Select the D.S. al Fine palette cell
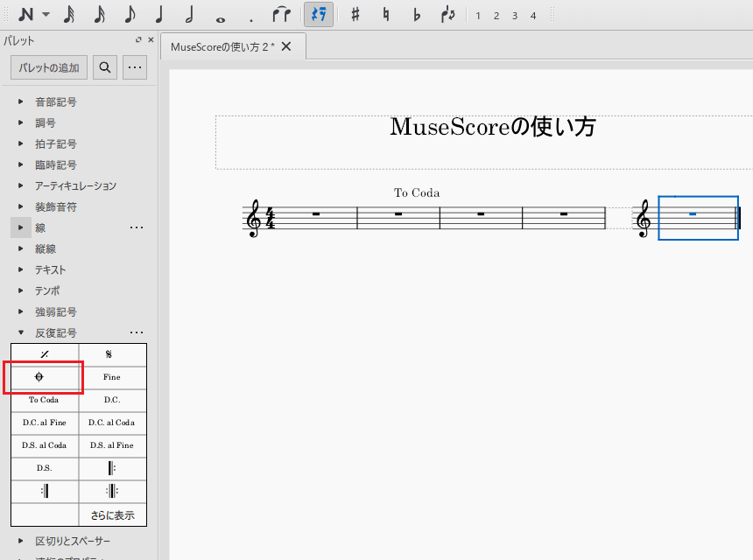The image size is (753, 560). coord(112,445)
